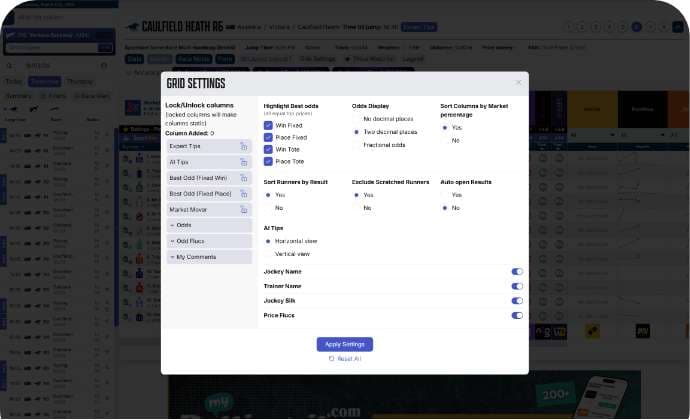The height and width of the screenshot is (420, 690).
Task: Choose No for Sort Columns by Market percentage
Action: coord(445,140)
